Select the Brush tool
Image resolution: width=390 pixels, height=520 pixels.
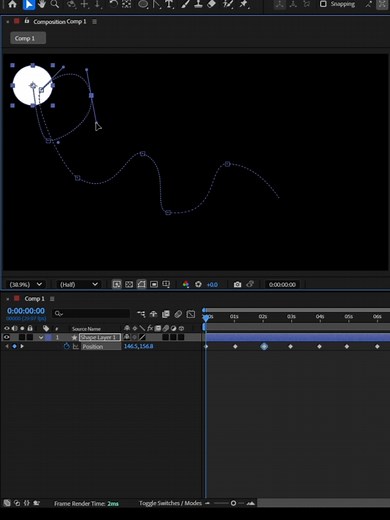(186, 4)
